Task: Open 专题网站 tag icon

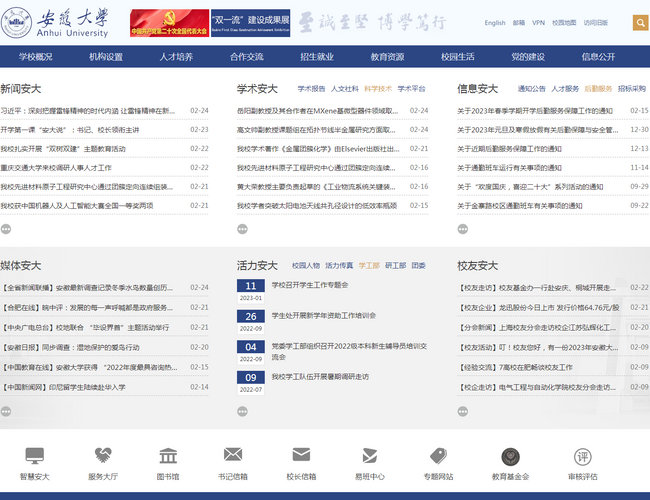Action: coord(438,456)
